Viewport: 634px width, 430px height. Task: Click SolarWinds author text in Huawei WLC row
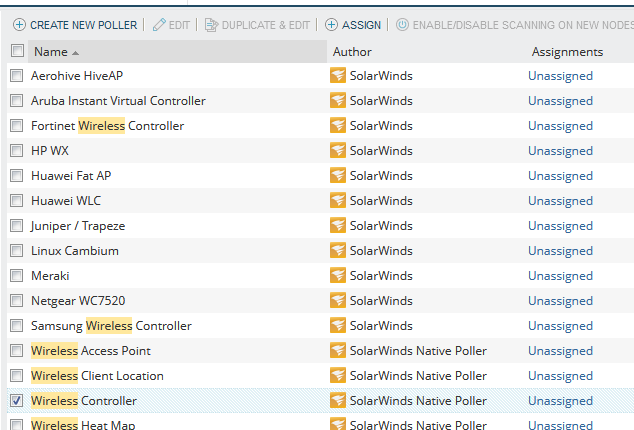(381, 201)
